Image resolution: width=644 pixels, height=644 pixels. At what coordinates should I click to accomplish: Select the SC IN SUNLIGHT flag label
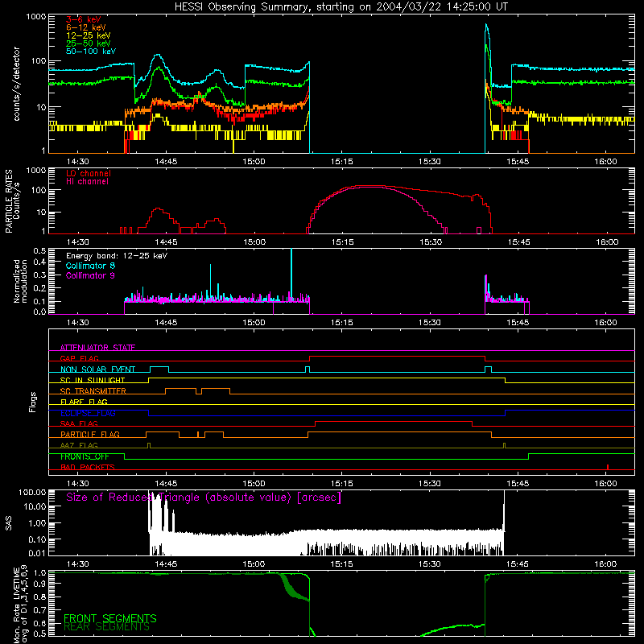point(93,380)
